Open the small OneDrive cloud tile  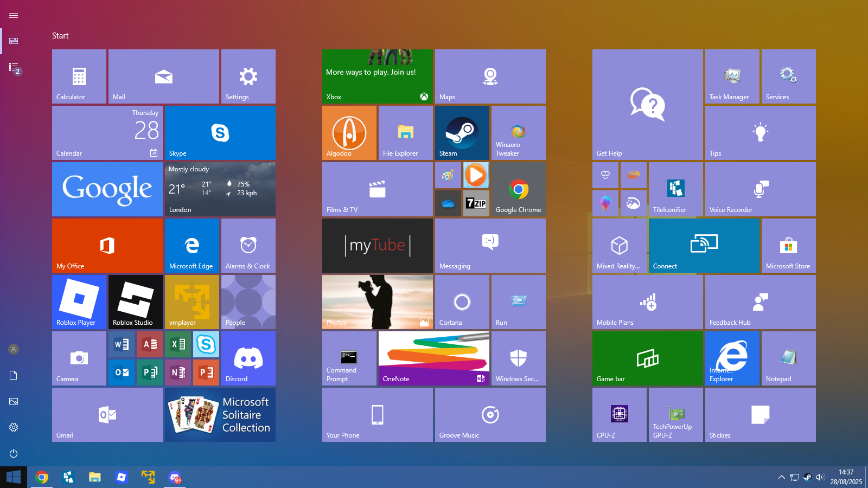pos(448,203)
